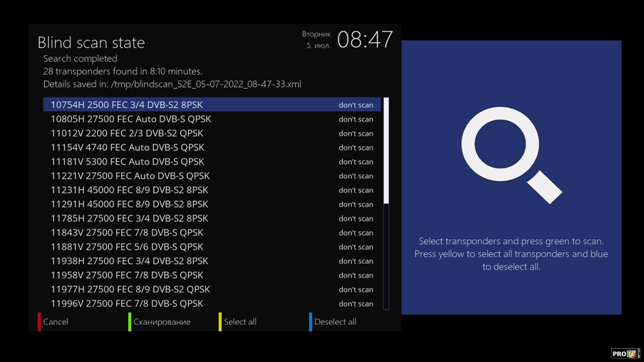Viewport: 644px width, 362px height.
Task: Choose the yellow Select all option
Action: 237,322
